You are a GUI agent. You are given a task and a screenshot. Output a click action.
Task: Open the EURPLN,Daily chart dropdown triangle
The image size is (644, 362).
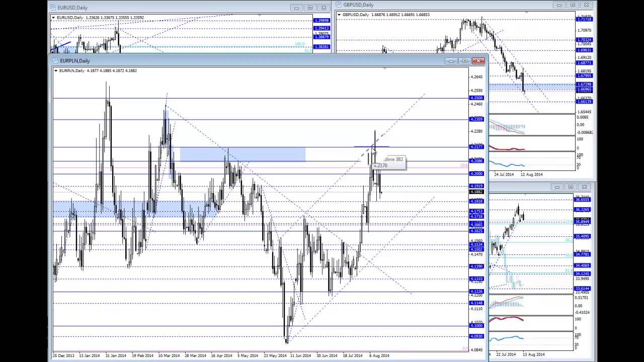[x=55, y=71]
